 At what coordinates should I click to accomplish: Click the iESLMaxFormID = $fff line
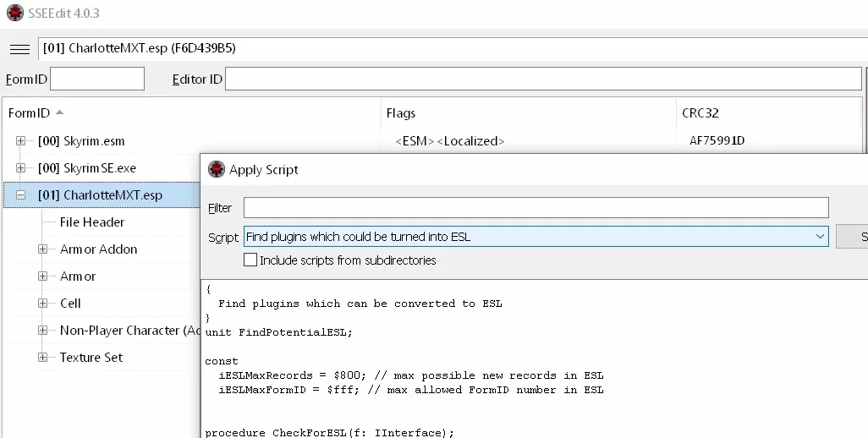tap(411, 390)
